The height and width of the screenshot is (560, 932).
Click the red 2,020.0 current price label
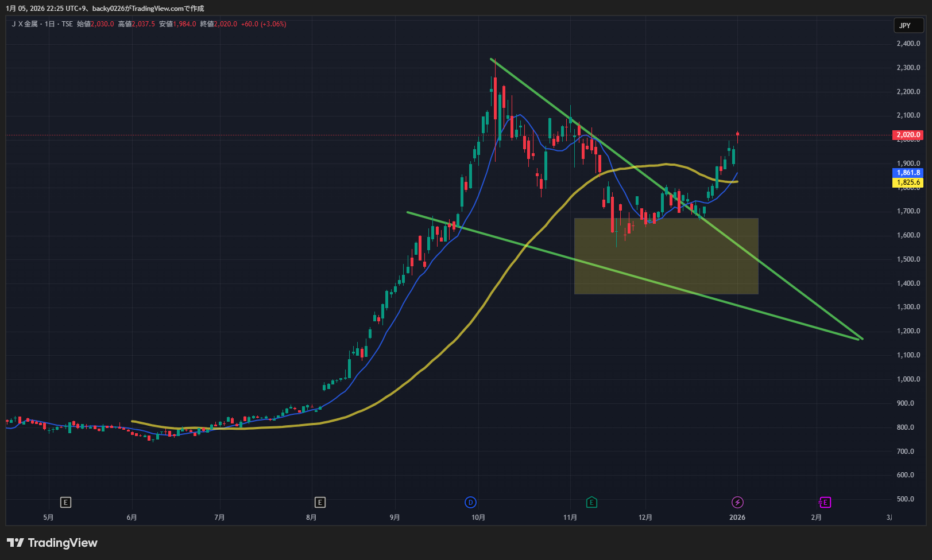[908, 135]
